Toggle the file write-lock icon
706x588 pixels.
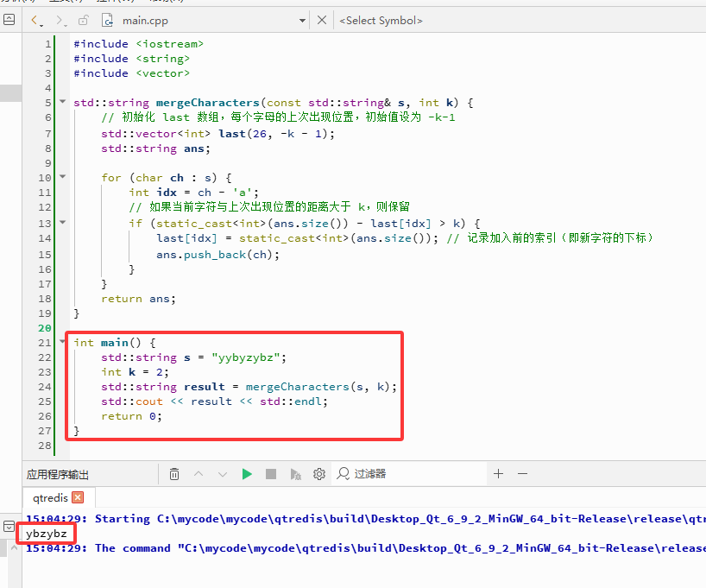point(84,20)
